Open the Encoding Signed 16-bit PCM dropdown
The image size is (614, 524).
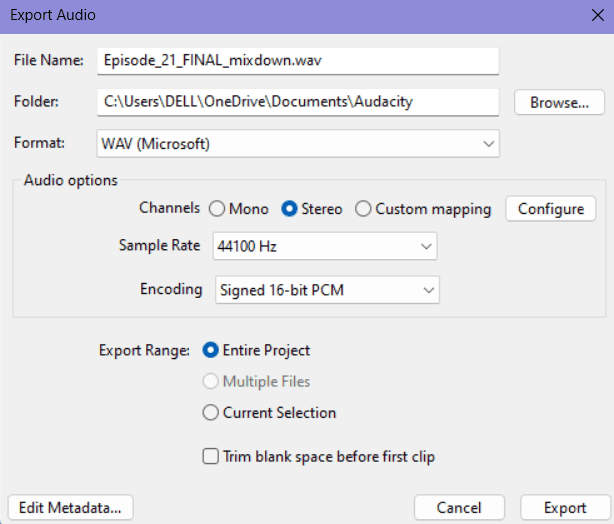327,290
